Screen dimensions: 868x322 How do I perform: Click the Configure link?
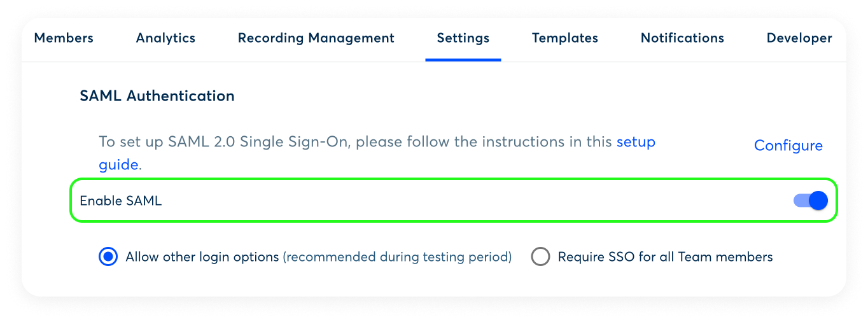788,146
